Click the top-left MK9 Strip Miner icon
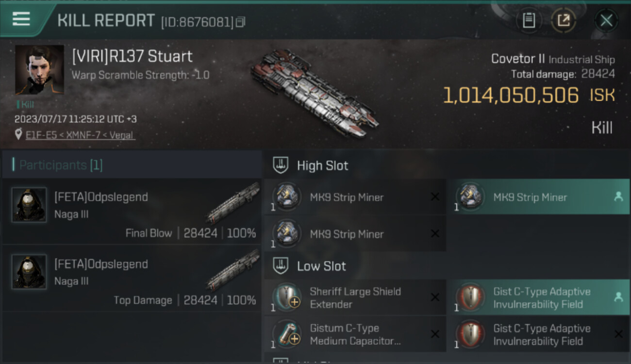This screenshot has width=631, height=364. [286, 197]
